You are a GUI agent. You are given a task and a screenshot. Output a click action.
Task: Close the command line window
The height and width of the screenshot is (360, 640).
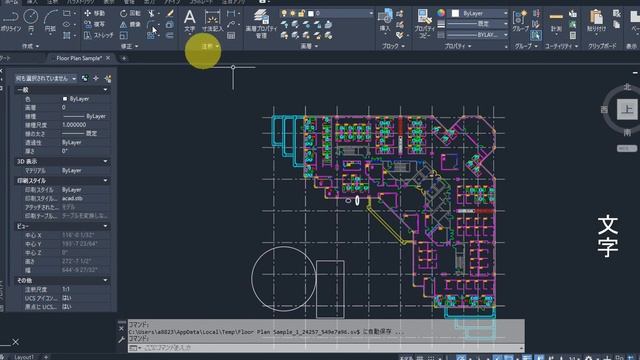(121, 328)
